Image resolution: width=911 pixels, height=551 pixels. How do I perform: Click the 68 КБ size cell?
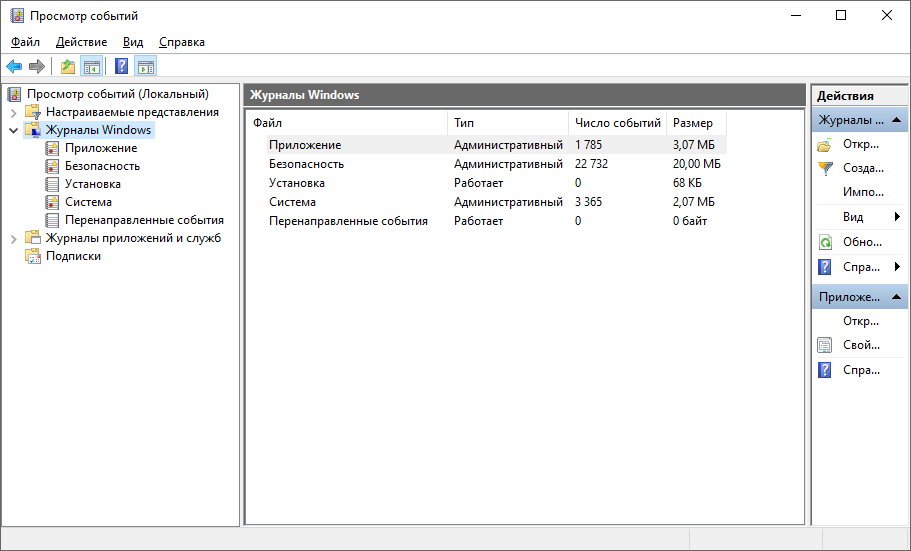pyautogui.click(x=687, y=183)
